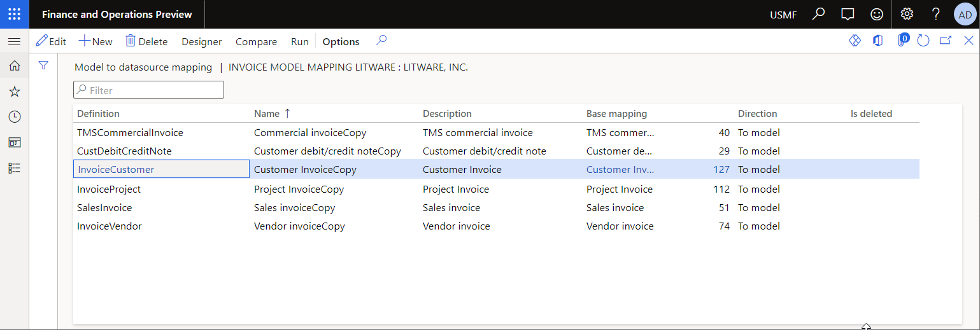Viewport: 980px width, 330px height.
Task: Open the app launcher waffle icon
Action: pyautogui.click(x=14, y=14)
